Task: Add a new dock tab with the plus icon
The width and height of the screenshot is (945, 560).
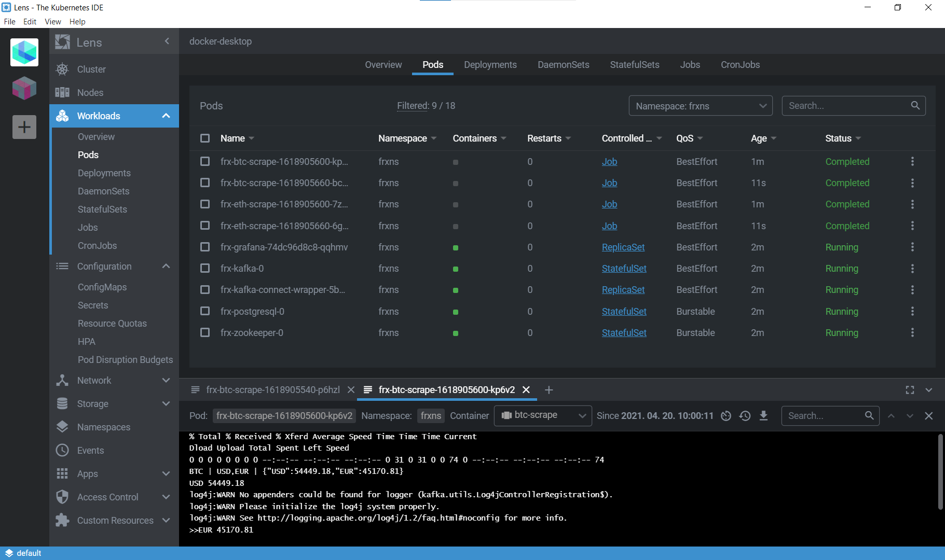Action: pyautogui.click(x=549, y=389)
